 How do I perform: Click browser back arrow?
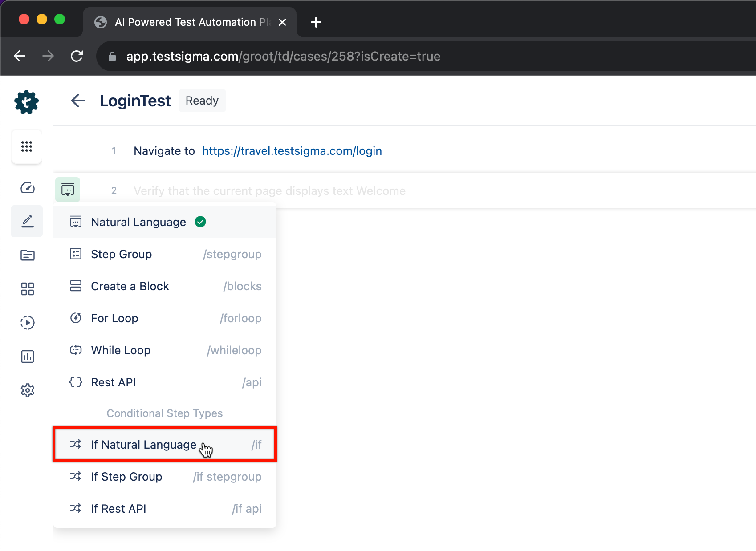(20, 56)
